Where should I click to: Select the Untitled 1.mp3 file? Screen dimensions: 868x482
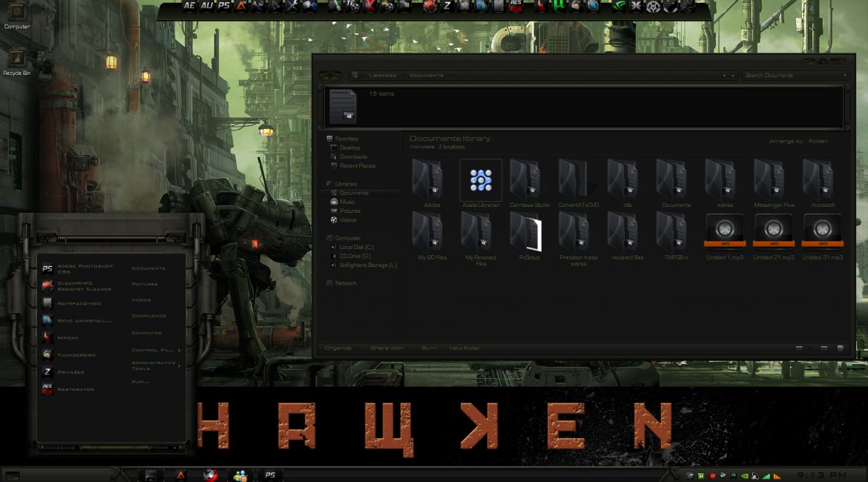tap(725, 237)
